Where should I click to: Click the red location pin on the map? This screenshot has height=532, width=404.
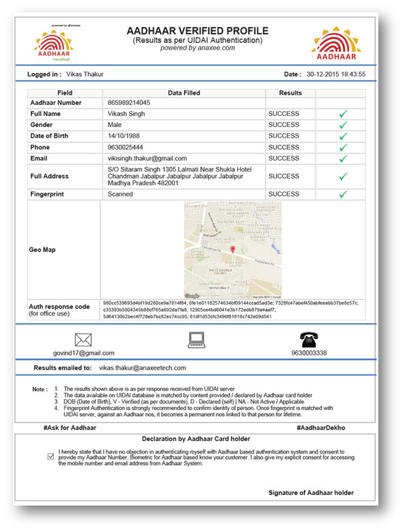click(x=233, y=250)
